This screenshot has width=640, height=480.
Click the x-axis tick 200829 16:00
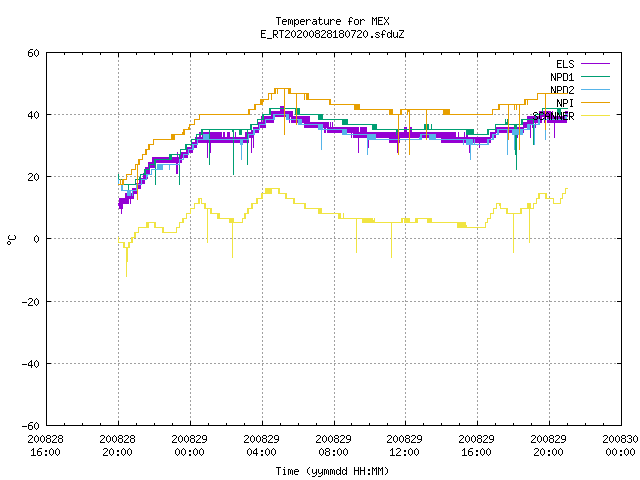(477, 446)
